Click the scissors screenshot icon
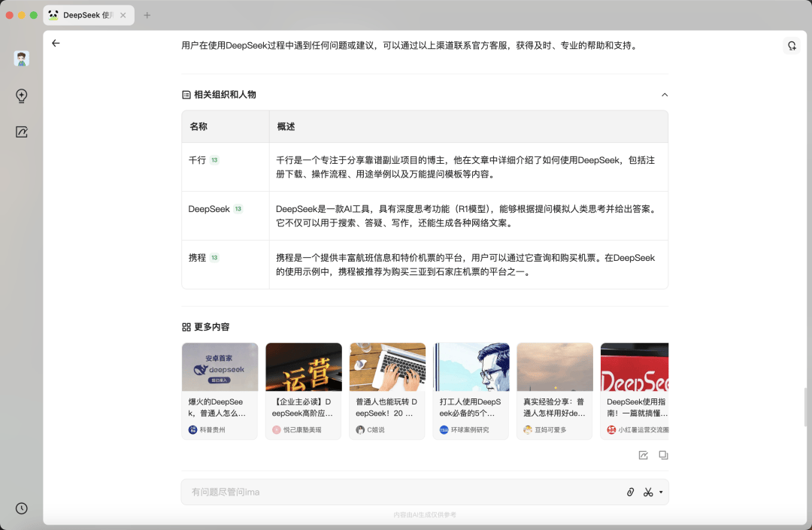This screenshot has width=812, height=530. coord(648,492)
